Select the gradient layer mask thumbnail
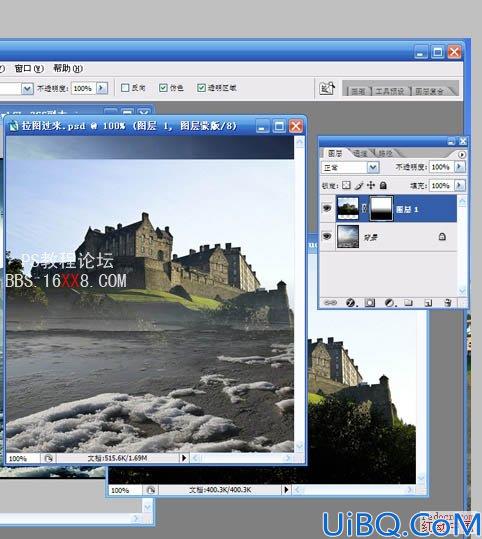The height and width of the screenshot is (539, 482). click(x=381, y=208)
